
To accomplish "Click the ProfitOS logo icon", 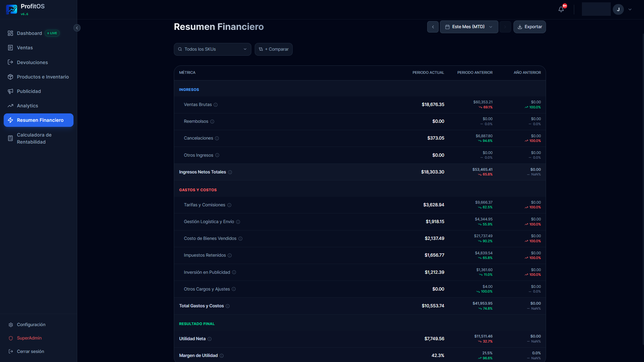I will click(12, 9).
